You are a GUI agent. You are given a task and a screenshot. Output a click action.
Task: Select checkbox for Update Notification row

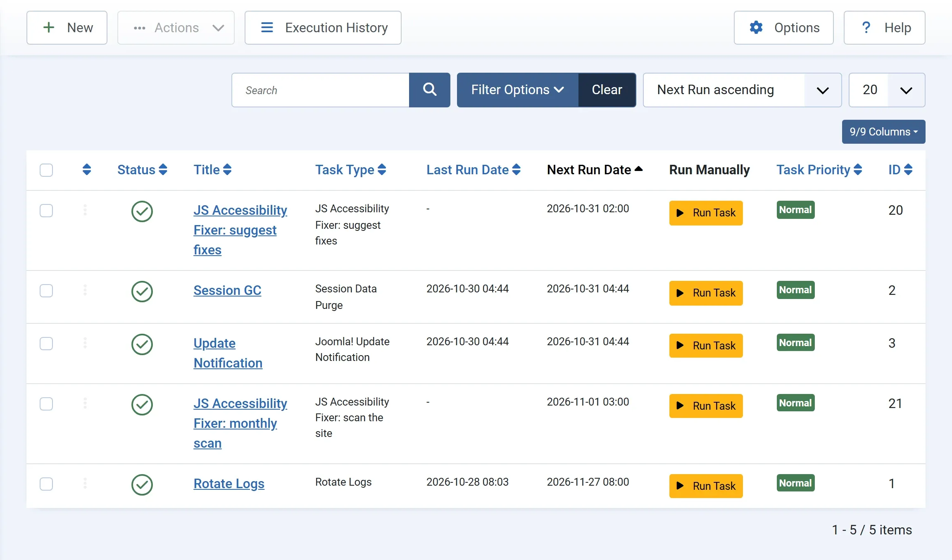pyautogui.click(x=46, y=344)
